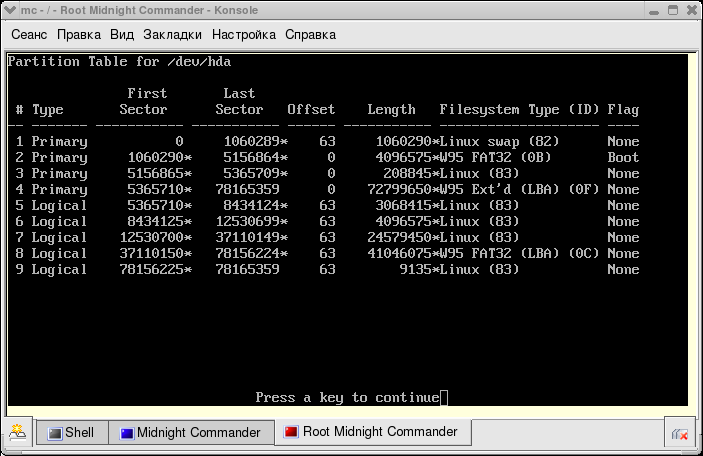703x456 pixels.
Task: Select the Root Midnight Commander session tab
Action: 373,432
